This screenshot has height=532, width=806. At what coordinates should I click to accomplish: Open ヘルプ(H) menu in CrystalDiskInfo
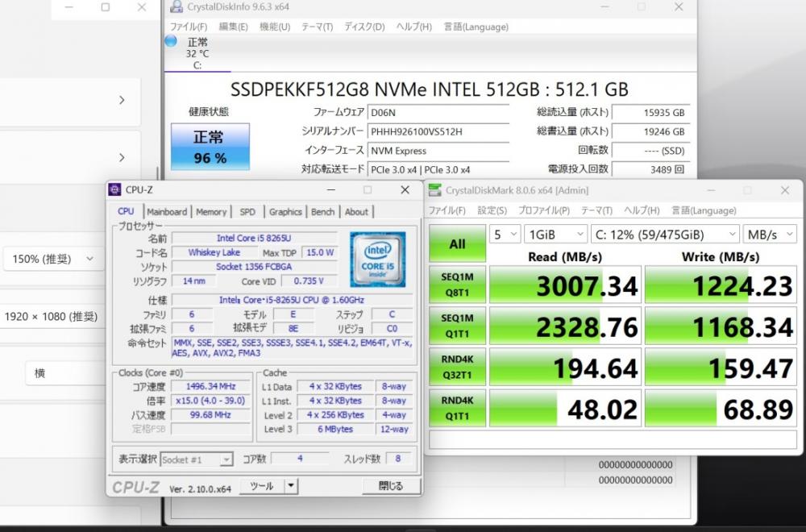(413, 27)
